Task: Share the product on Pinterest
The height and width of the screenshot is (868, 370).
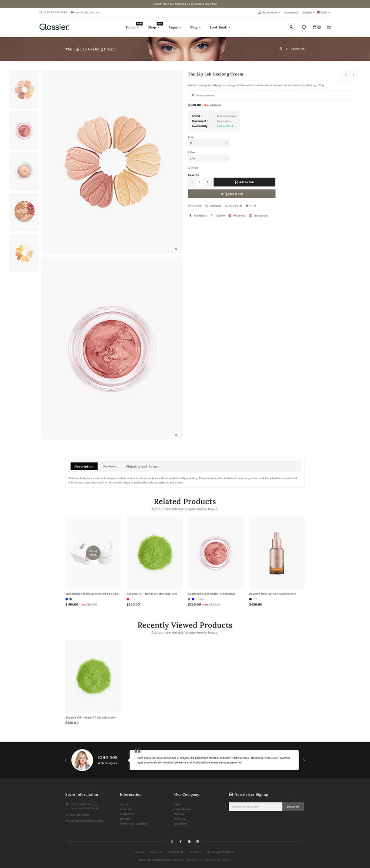Action: (237, 216)
